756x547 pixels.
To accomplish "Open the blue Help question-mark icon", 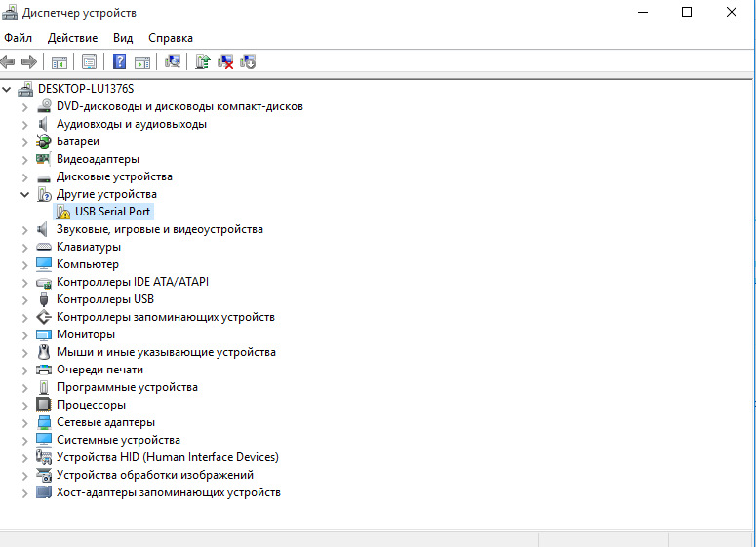I will [119, 61].
